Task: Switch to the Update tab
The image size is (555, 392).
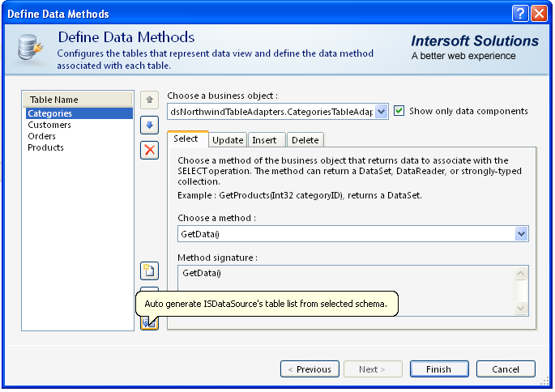Action: click(228, 140)
